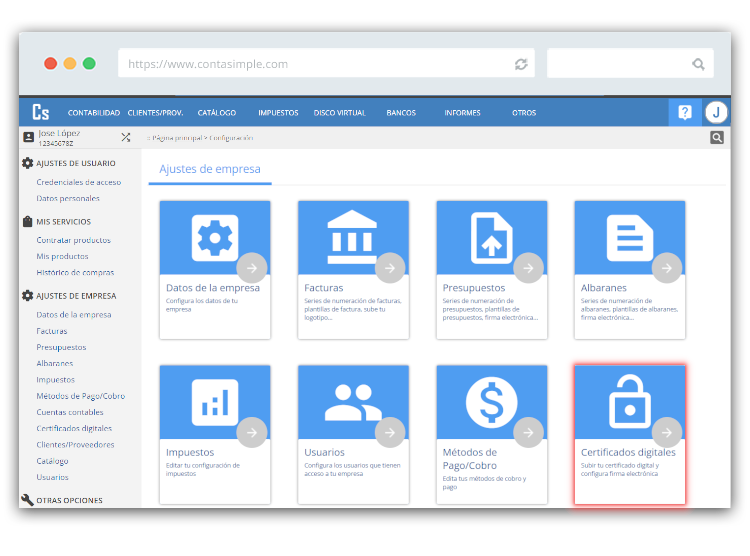Click the Credenciales de acceso sidebar link
Image resolution: width=750 pixels, height=556 pixels.
[78, 182]
